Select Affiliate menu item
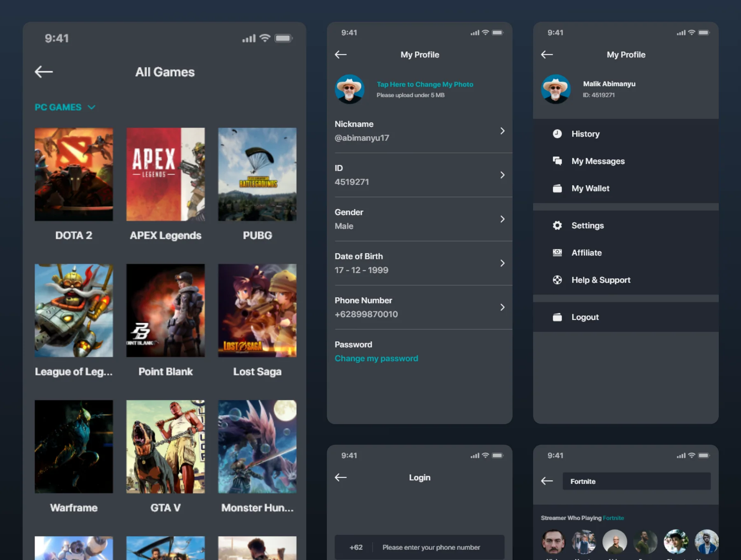The height and width of the screenshot is (560, 741). [x=626, y=252]
